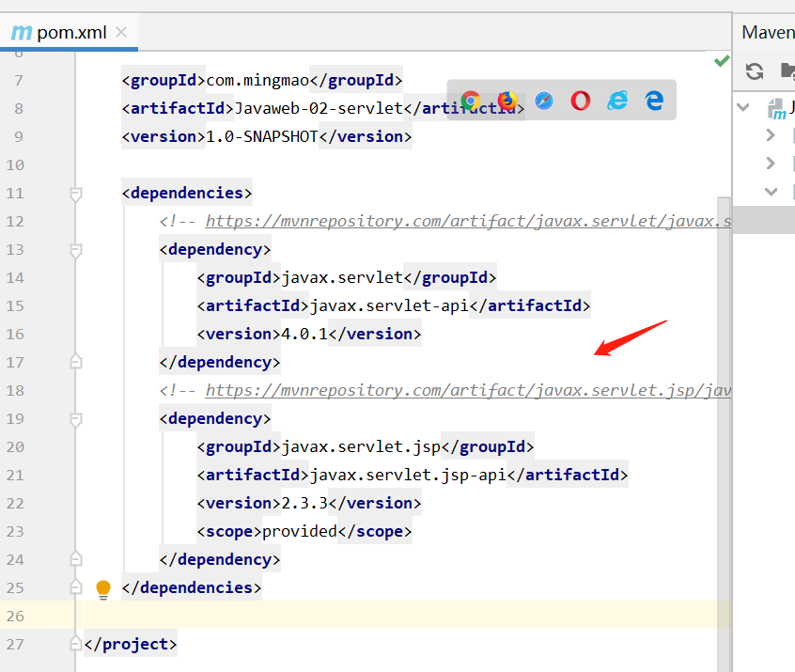This screenshot has width=795, height=672.
Task: Click groupId value javax.servlet.jsp on line 20
Action: coord(361,446)
